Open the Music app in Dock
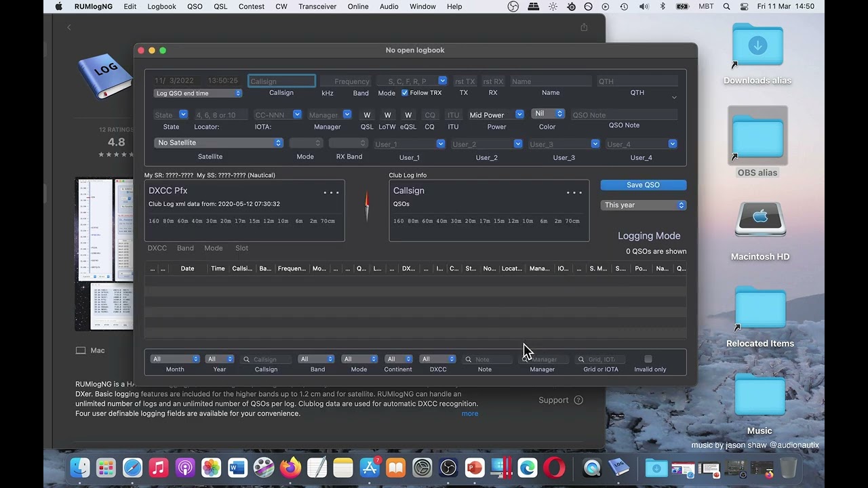This screenshot has height=488, width=868. pyautogui.click(x=159, y=468)
